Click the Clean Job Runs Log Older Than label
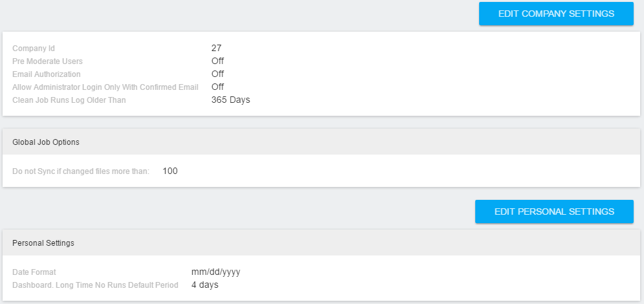The width and height of the screenshot is (644, 304). pos(69,100)
